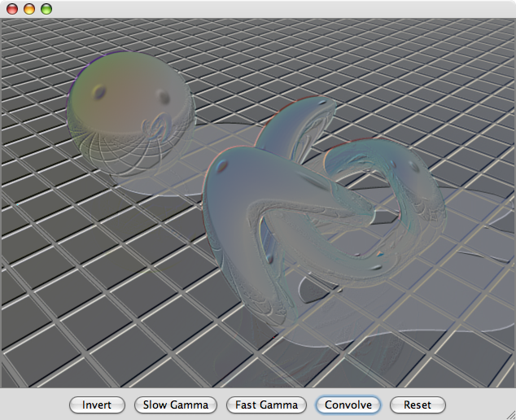Click the empty button bar left of Invert
This screenshot has height=420, width=516.
tap(33, 405)
